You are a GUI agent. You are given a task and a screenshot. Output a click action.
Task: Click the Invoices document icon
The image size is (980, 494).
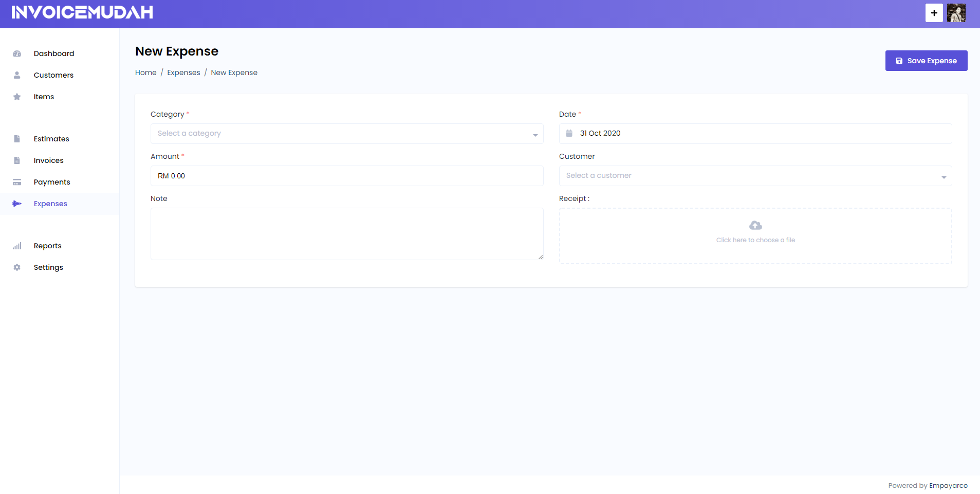pos(17,160)
